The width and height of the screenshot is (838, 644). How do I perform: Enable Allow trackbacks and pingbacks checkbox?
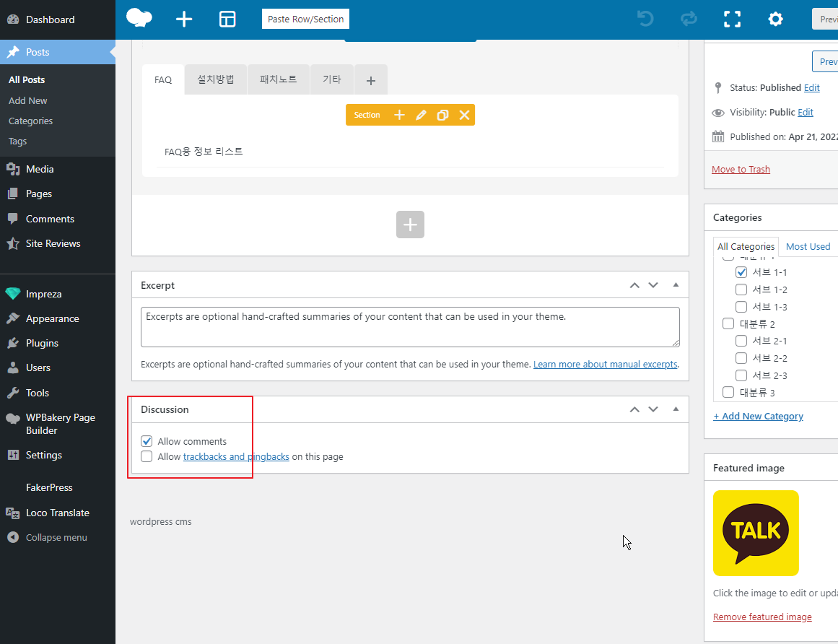click(147, 456)
